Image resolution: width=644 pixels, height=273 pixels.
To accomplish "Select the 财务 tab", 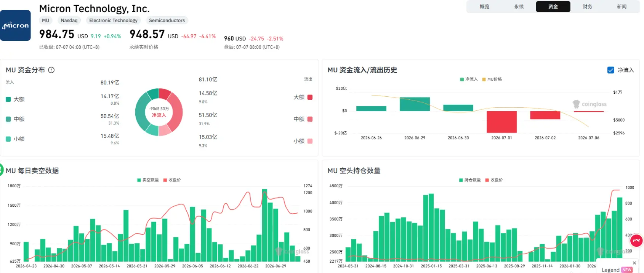I will click(x=587, y=6).
